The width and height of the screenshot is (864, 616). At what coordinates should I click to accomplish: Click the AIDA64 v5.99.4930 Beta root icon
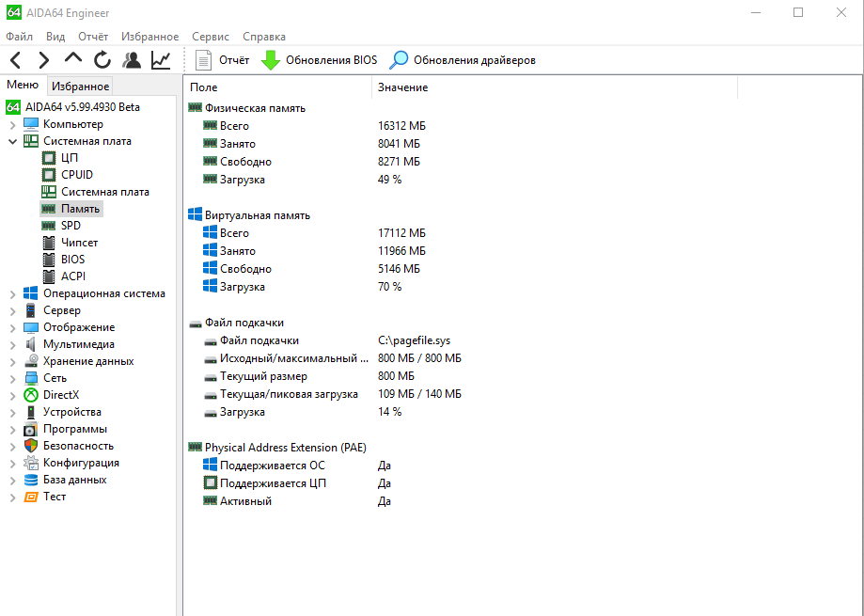pyautogui.click(x=13, y=107)
